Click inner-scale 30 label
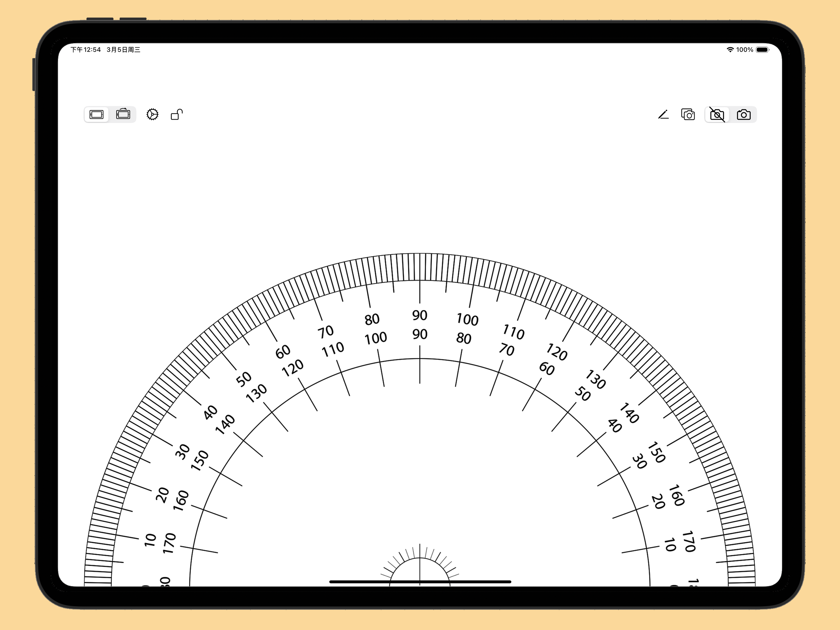The height and width of the screenshot is (630, 840). [640, 461]
